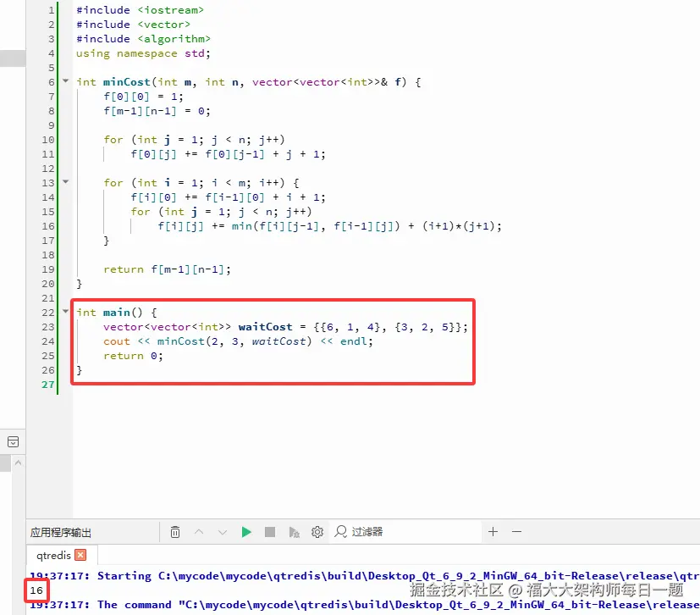This screenshot has width=700, height=615.
Task: Clear the application output with trash icon
Action: (x=175, y=532)
